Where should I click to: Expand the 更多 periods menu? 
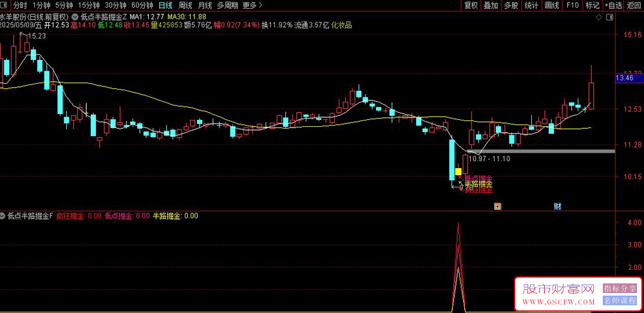(x=252, y=5)
